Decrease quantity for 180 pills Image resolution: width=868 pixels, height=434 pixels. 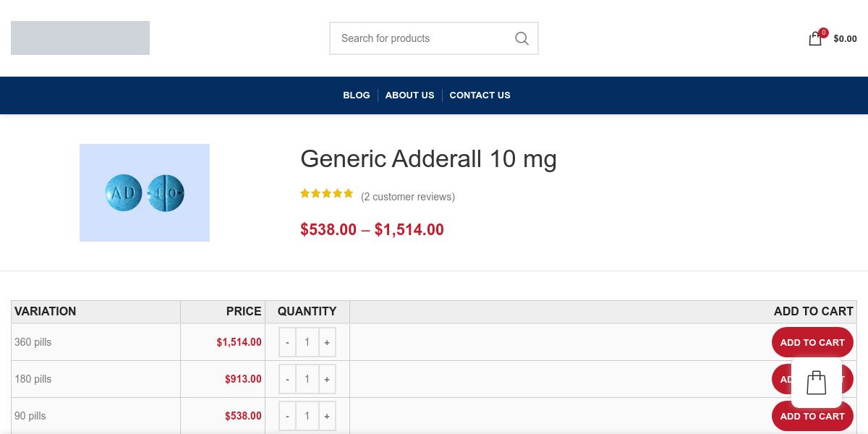point(287,379)
